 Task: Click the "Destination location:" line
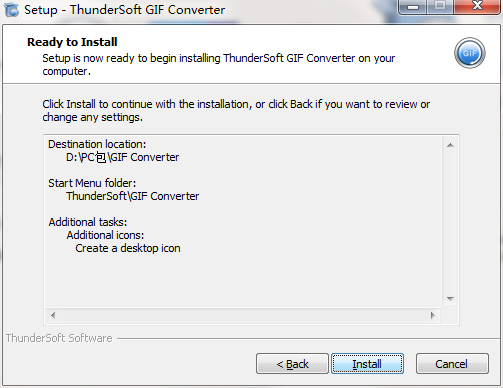(x=97, y=144)
